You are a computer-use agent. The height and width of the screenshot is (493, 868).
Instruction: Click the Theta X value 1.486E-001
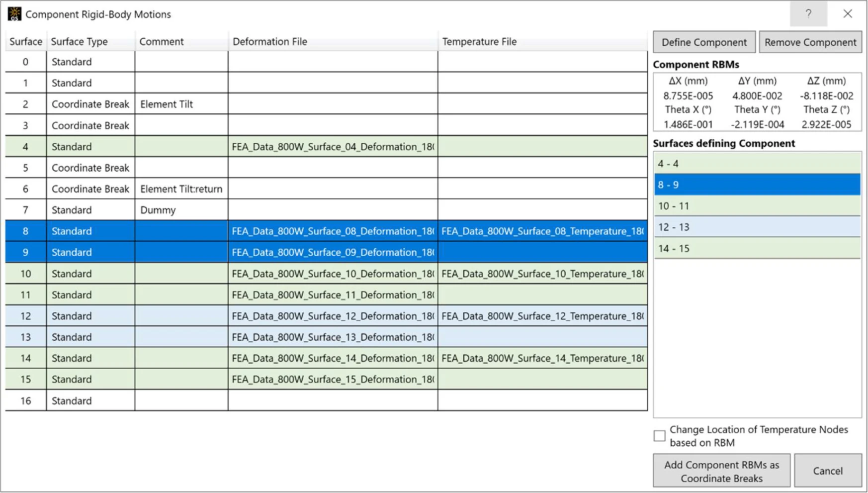click(x=688, y=124)
